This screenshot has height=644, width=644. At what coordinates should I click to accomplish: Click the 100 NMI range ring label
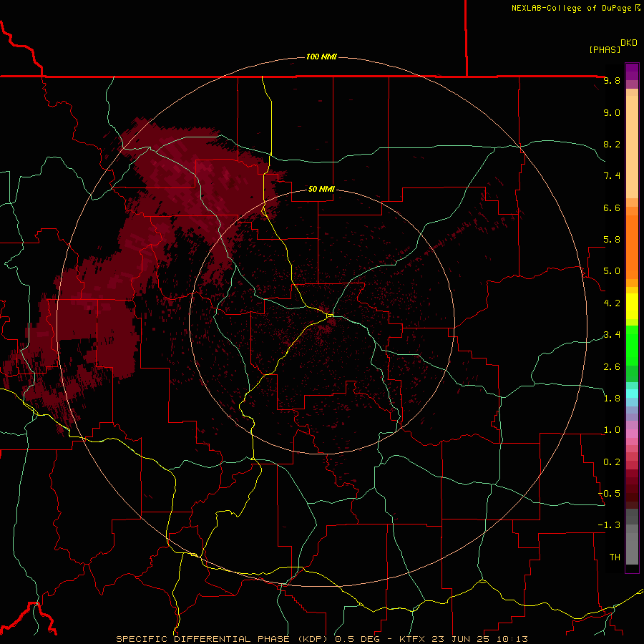click(321, 57)
